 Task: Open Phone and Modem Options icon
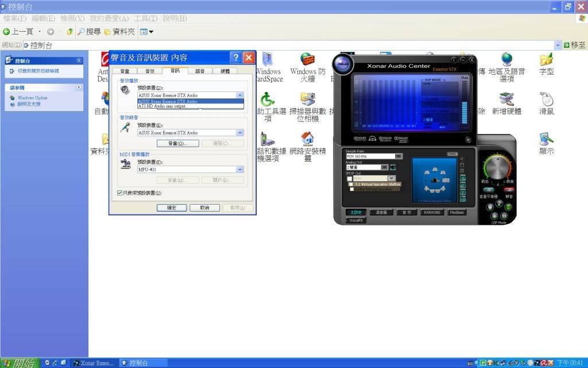(x=268, y=139)
